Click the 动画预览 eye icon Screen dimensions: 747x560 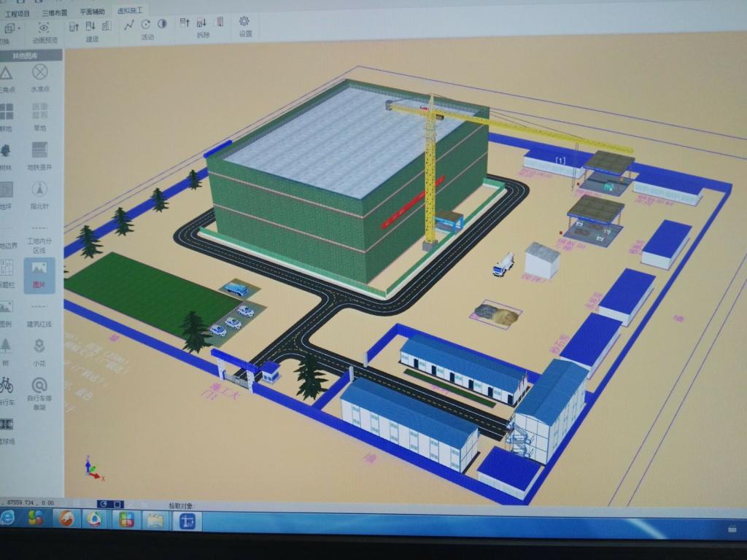click(x=43, y=28)
